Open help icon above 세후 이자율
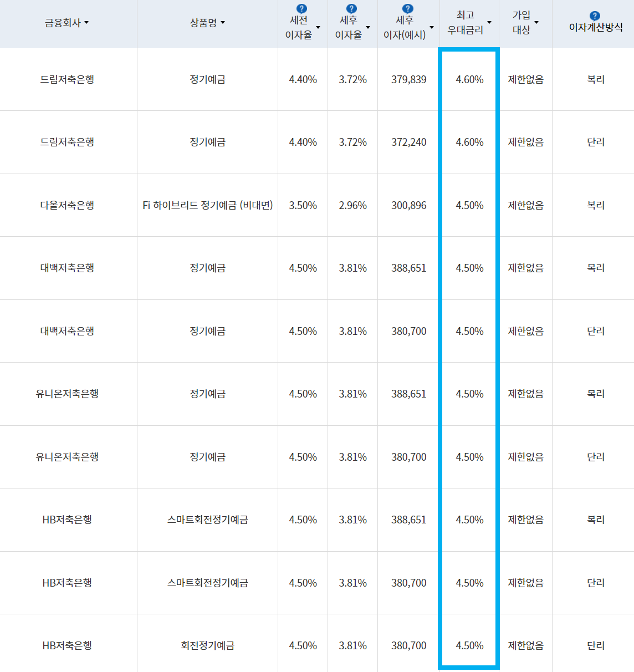Screen dimensions: 634x672 tap(351, 8)
